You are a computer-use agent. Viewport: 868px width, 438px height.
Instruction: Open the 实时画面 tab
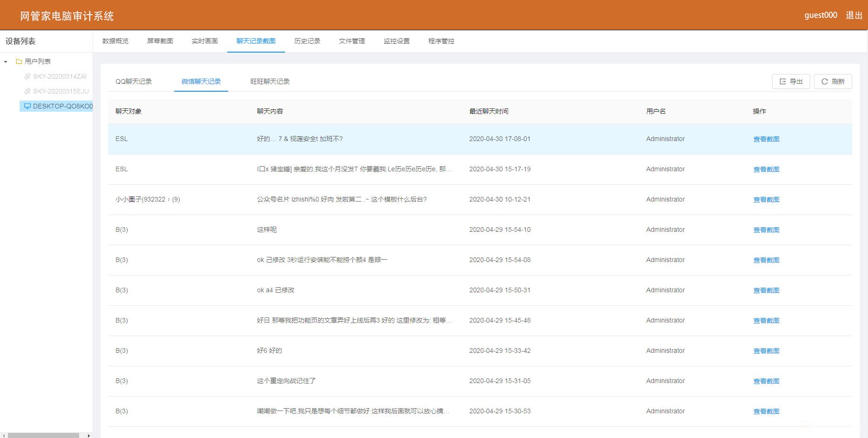(205, 41)
